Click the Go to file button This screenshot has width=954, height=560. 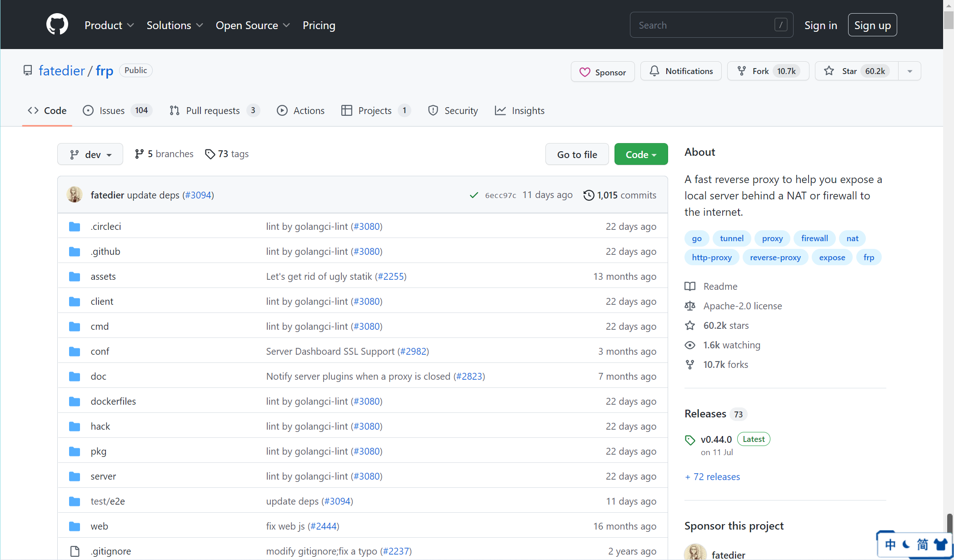(x=577, y=154)
